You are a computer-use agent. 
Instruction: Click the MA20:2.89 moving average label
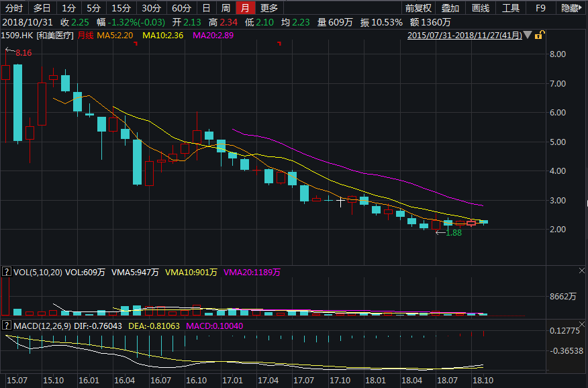pyautogui.click(x=214, y=34)
